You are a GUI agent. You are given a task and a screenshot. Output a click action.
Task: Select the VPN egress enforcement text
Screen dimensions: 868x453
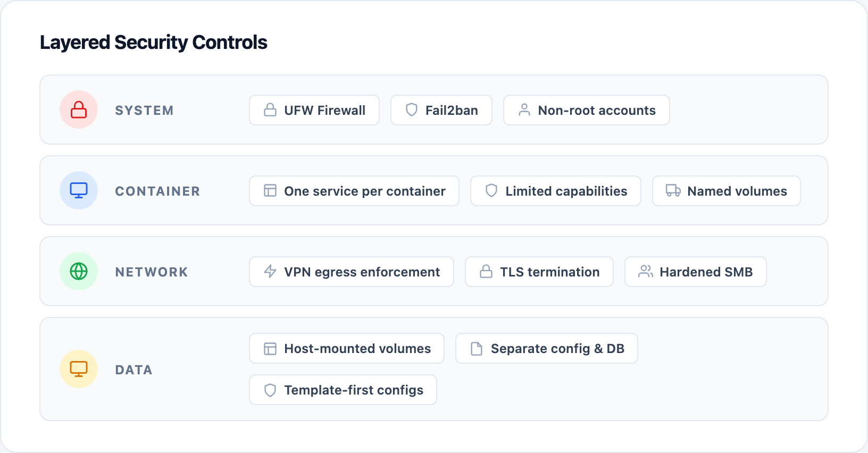point(362,272)
